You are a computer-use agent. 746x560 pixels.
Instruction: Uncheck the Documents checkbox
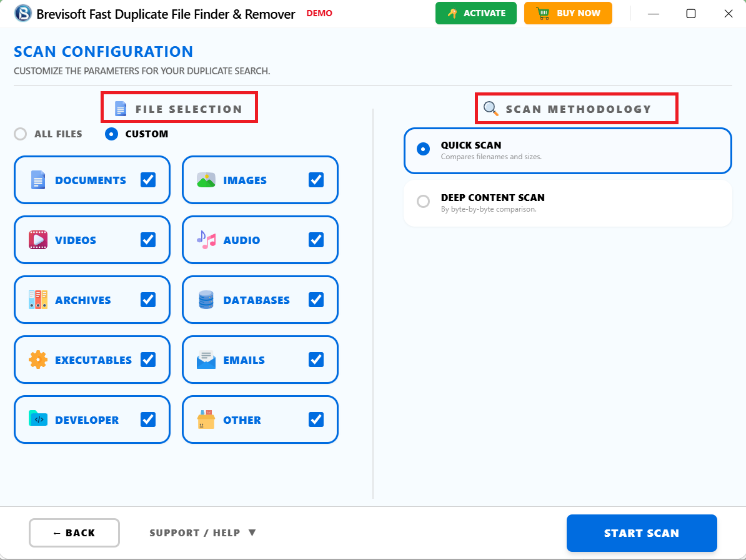tap(148, 180)
